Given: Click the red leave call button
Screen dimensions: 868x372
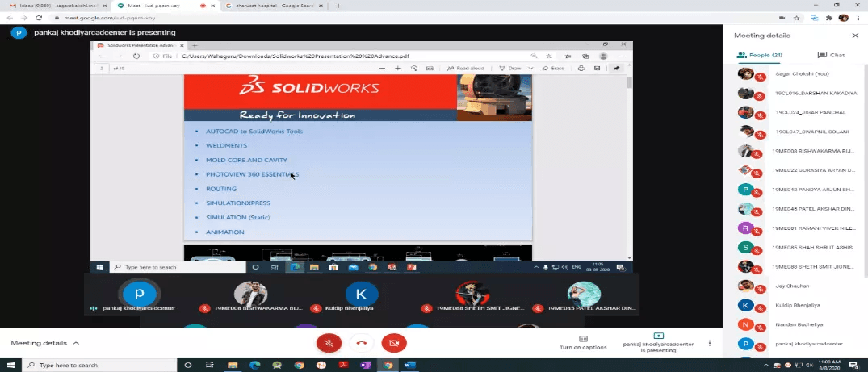Looking at the screenshot, I should pyautogui.click(x=362, y=343).
